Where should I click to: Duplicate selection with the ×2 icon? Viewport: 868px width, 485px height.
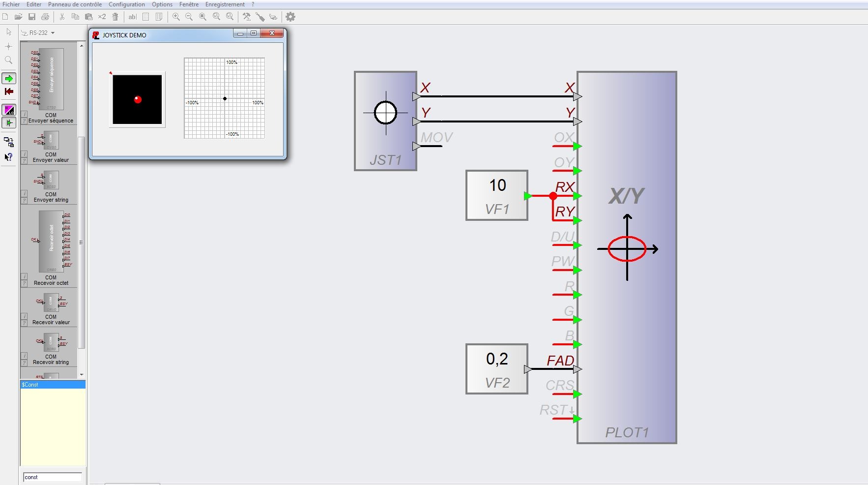(x=102, y=17)
